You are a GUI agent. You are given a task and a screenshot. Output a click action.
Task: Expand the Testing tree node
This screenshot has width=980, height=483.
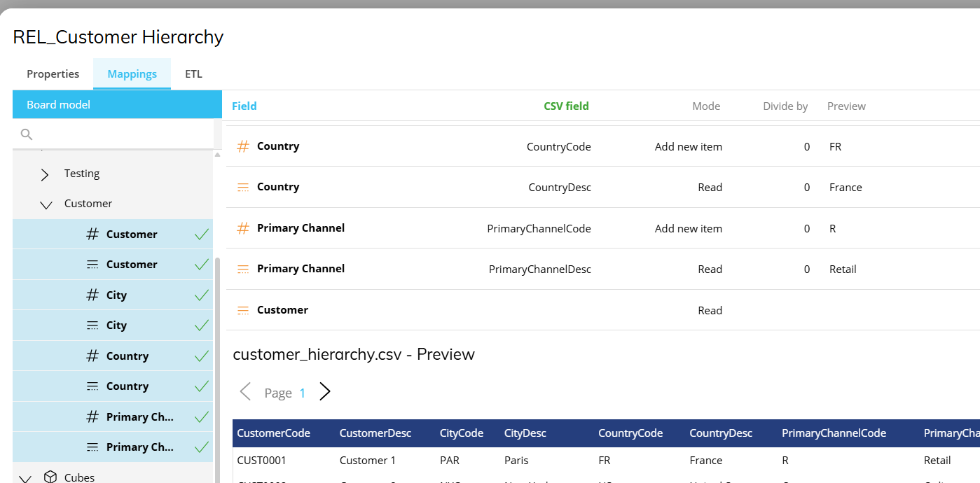45,174
